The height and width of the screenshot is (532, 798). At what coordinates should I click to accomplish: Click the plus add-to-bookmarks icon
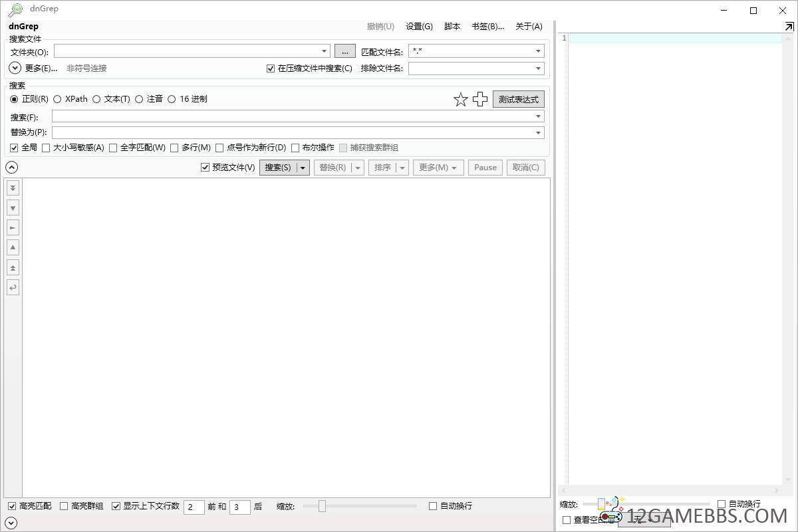click(480, 100)
